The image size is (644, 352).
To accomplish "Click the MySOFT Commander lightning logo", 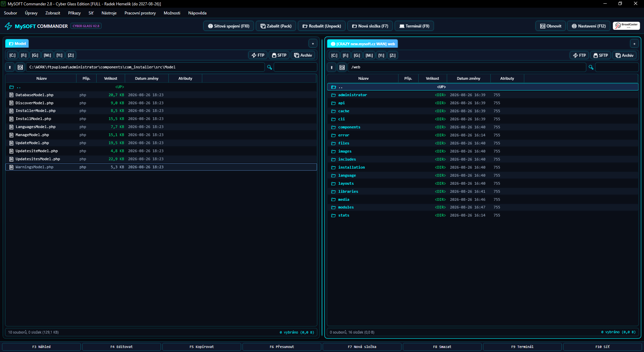I will pos(8,26).
